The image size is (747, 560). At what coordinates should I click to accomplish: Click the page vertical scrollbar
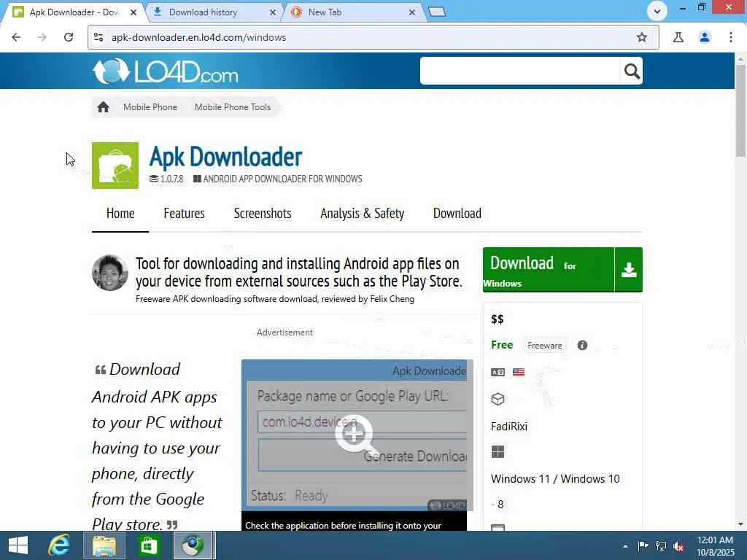[x=740, y=111]
